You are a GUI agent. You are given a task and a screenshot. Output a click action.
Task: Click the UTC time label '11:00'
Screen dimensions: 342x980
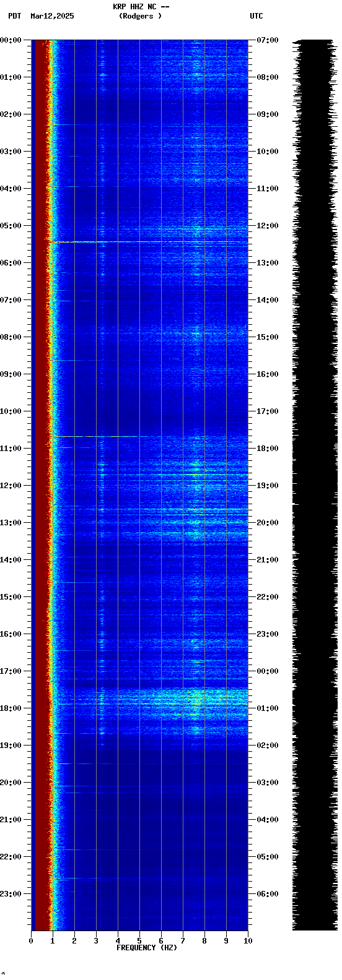(x=268, y=189)
